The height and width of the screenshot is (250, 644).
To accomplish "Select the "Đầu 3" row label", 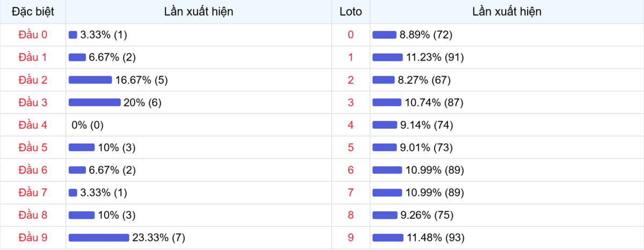I will (33, 102).
